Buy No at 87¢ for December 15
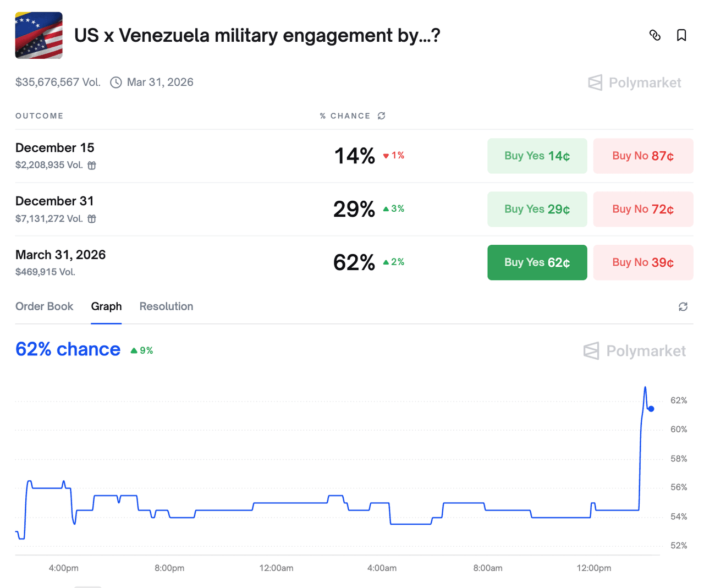This screenshot has width=704, height=588. [x=642, y=156]
